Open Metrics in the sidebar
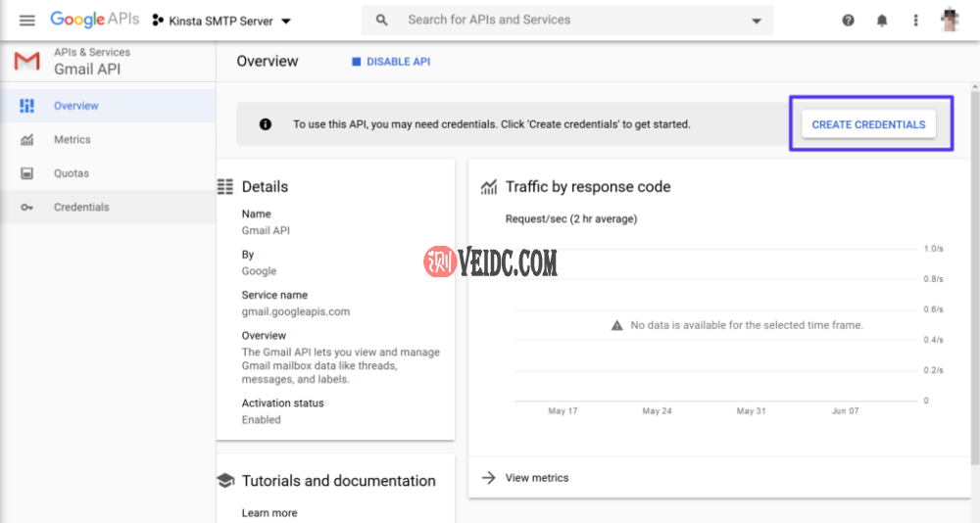The height and width of the screenshot is (523, 980). coord(108,139)
